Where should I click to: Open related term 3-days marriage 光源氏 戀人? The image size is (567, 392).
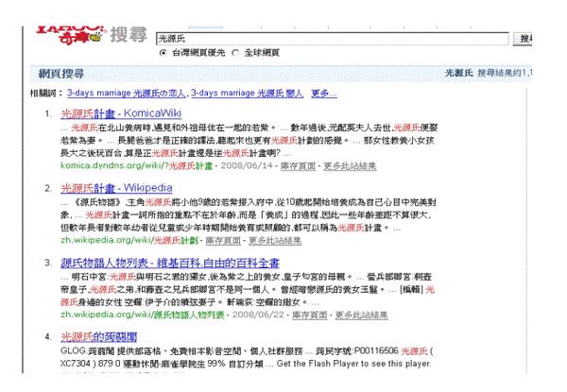pos(248,94)
